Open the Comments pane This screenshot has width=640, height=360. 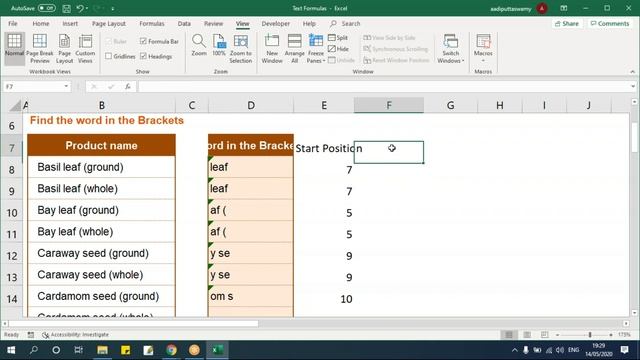610,24
